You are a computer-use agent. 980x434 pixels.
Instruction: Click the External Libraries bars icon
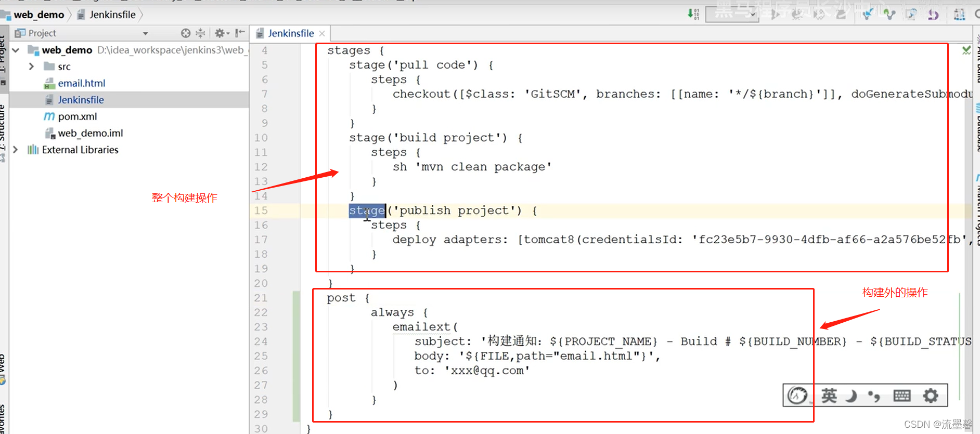tap(33, 150)
